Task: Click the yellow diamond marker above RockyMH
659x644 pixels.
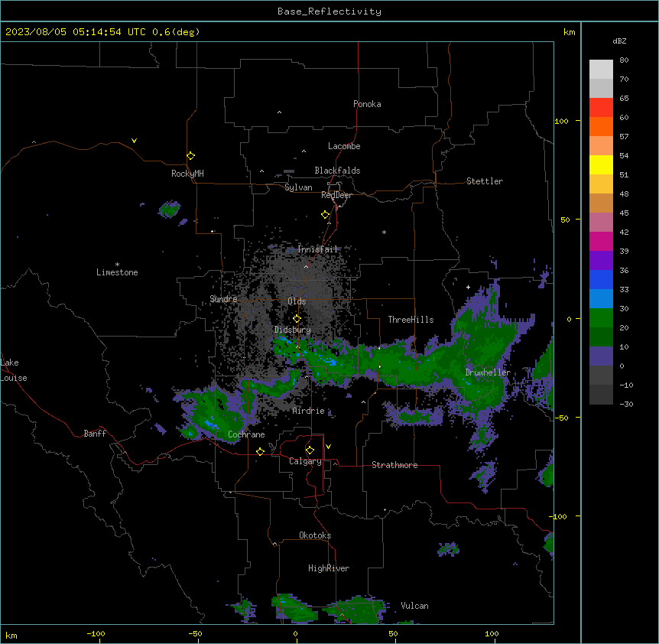Action: pos(191,156)
